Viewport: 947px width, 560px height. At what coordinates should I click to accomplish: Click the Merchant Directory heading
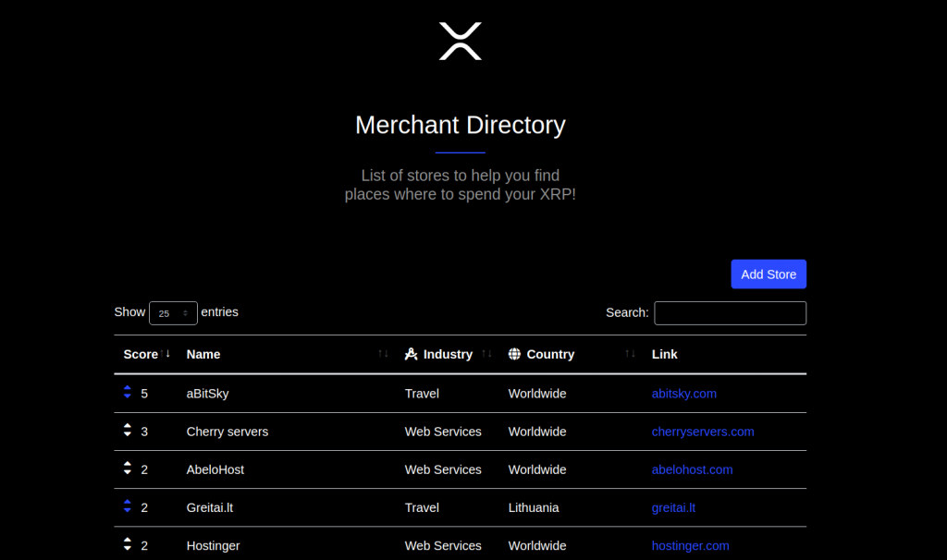point(461,125)
